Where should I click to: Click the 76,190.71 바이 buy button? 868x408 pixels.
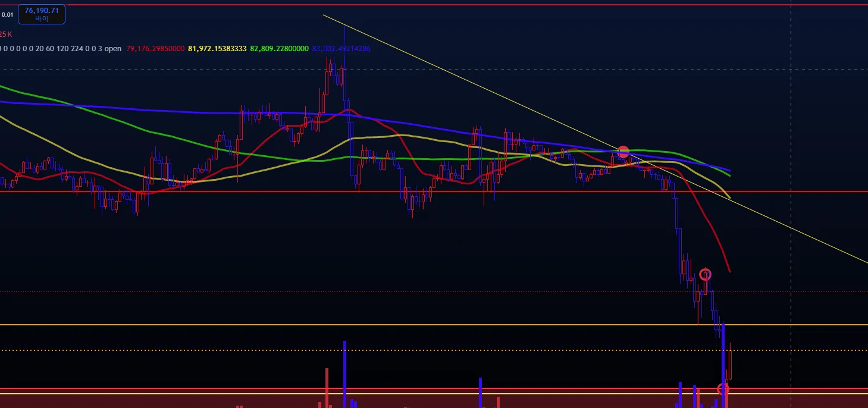tap(42, 14)
